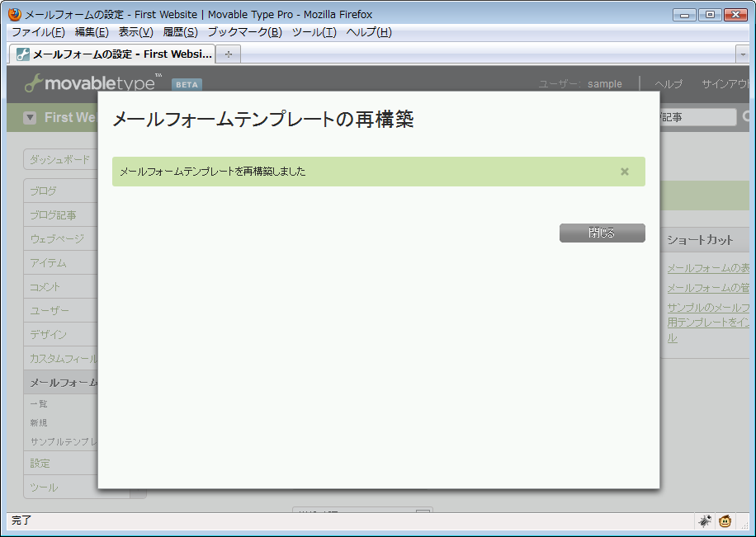This screenshot has height=537, width=756.
Task: Dismiss the green success message with the × icon
Action: tap(625, 172)
